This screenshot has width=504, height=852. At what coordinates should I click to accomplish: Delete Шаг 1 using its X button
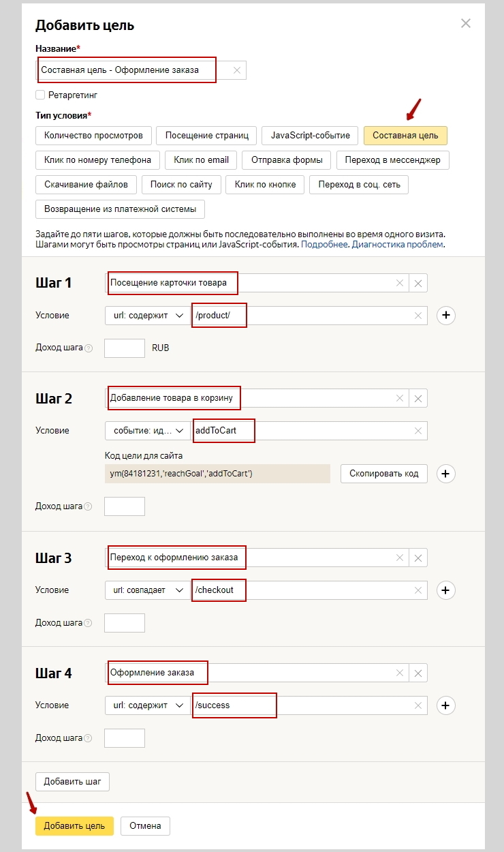pyautogui.click(x=418, y=284)
